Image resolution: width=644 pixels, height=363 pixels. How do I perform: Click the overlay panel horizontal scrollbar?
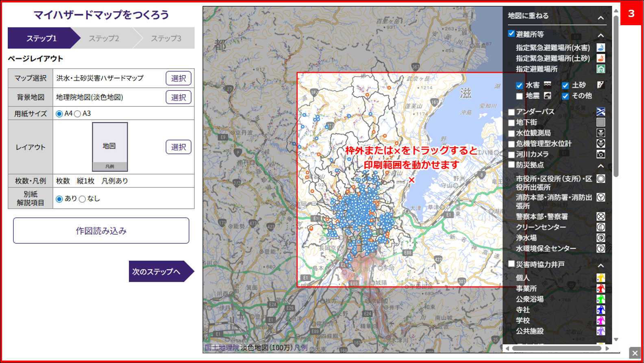[x=557, y=348]
